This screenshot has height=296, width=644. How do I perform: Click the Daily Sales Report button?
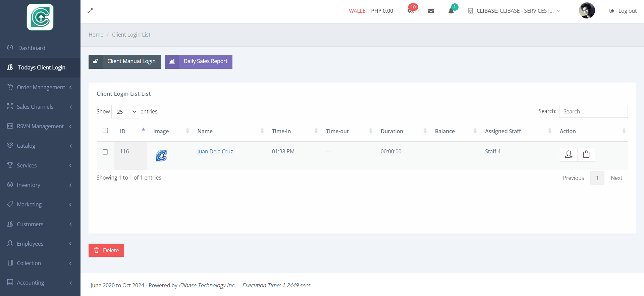point(199,61)
